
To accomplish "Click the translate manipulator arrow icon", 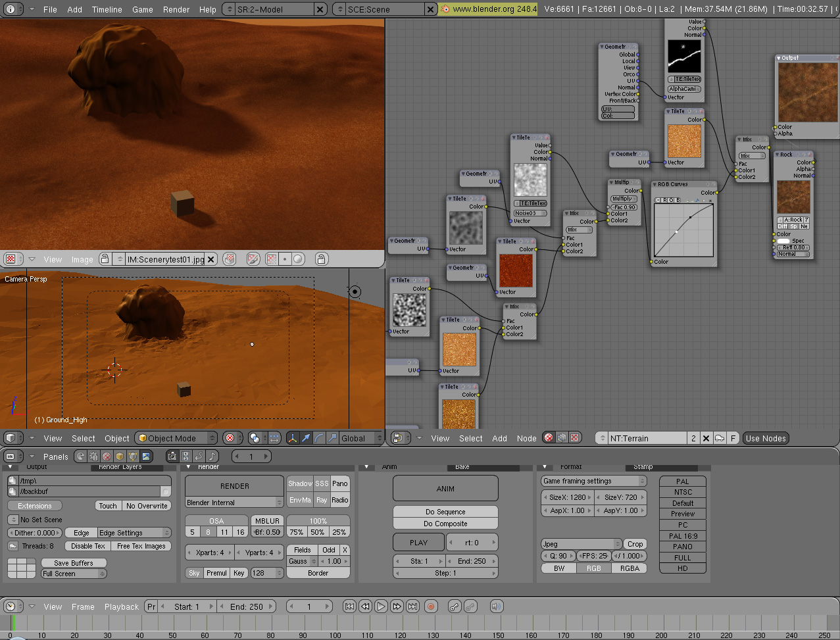I will tap(306, 438).
